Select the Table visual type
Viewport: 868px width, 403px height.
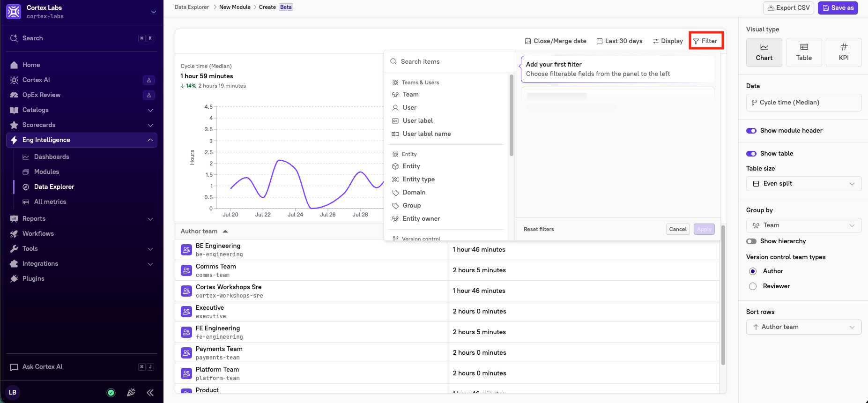(804, 52)
